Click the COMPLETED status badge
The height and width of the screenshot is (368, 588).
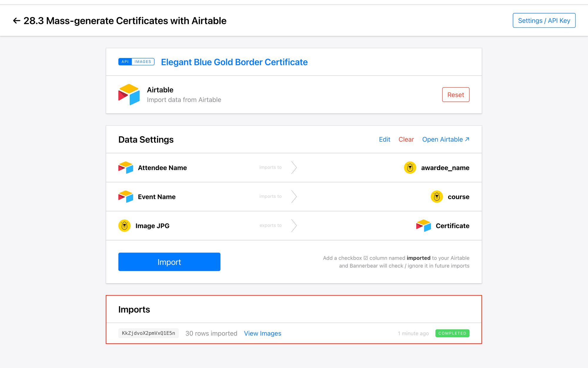(452, 333)
